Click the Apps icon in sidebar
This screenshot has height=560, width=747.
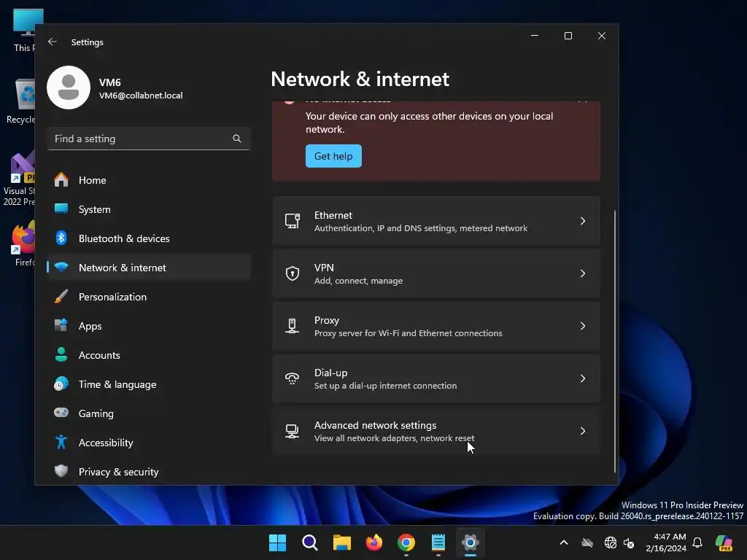coord(61,326)
